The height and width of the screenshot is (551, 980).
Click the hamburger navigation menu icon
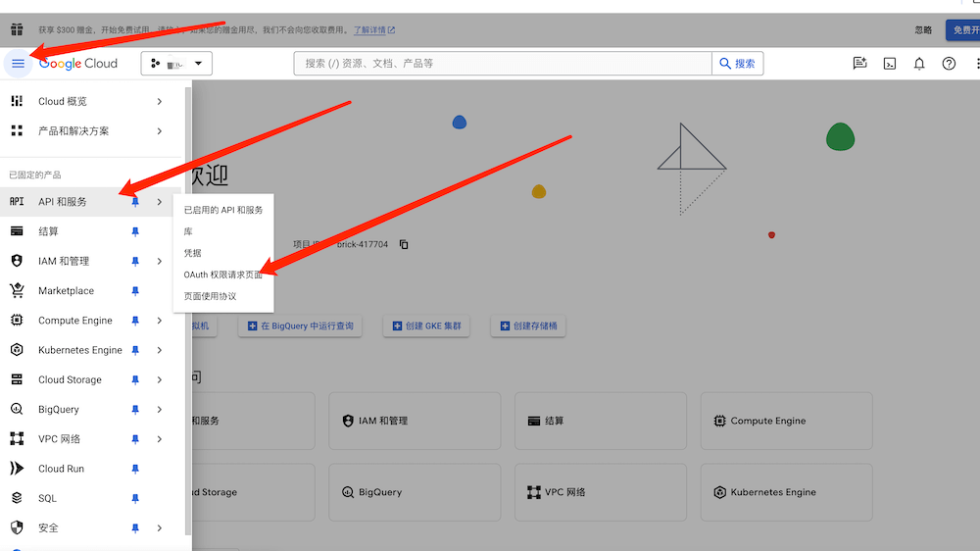pos(18,64)
